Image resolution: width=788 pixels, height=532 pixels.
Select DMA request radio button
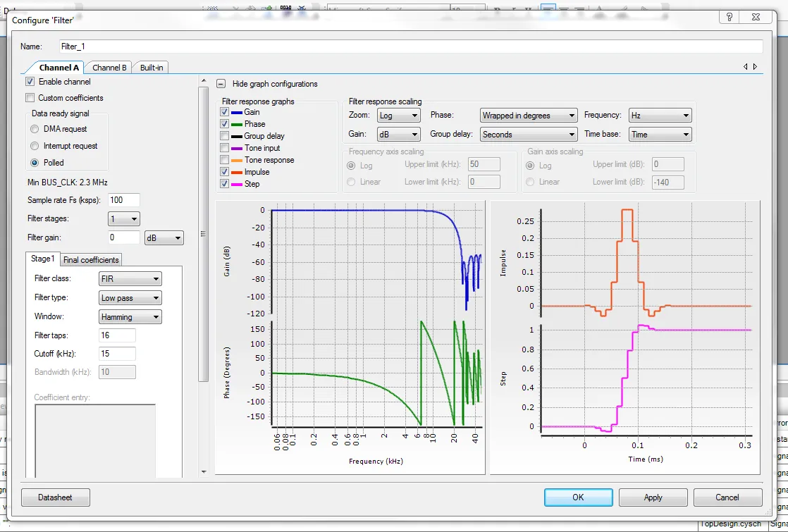pyautogui.click(x=35, y=129)
